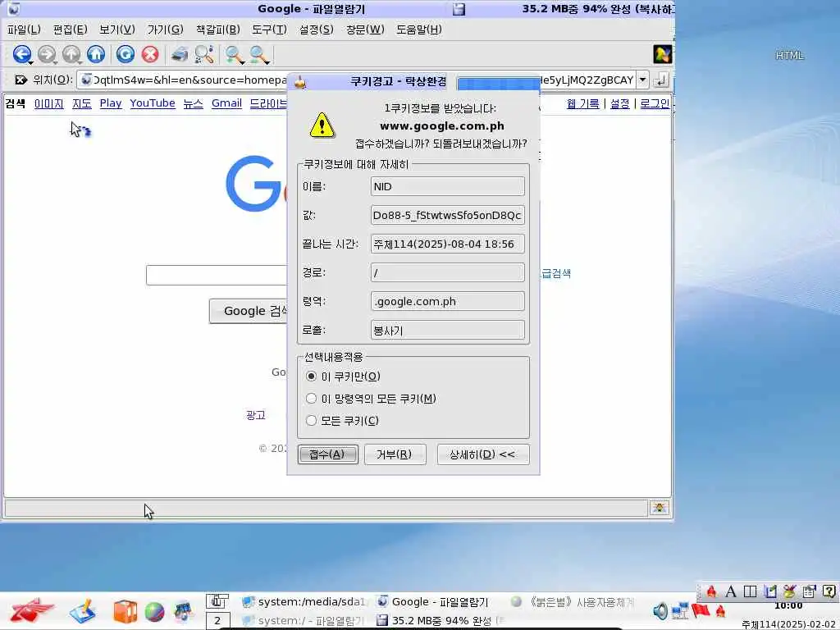Click the Print toolbar icon
Image resolution: width=840 pixels, height=630 pixels.
(180, 54)
